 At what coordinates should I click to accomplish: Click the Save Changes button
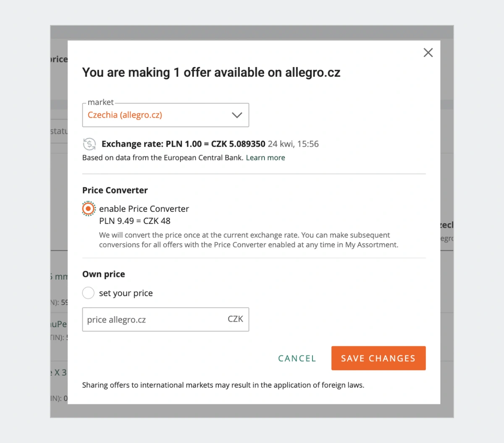pos(378,358)
